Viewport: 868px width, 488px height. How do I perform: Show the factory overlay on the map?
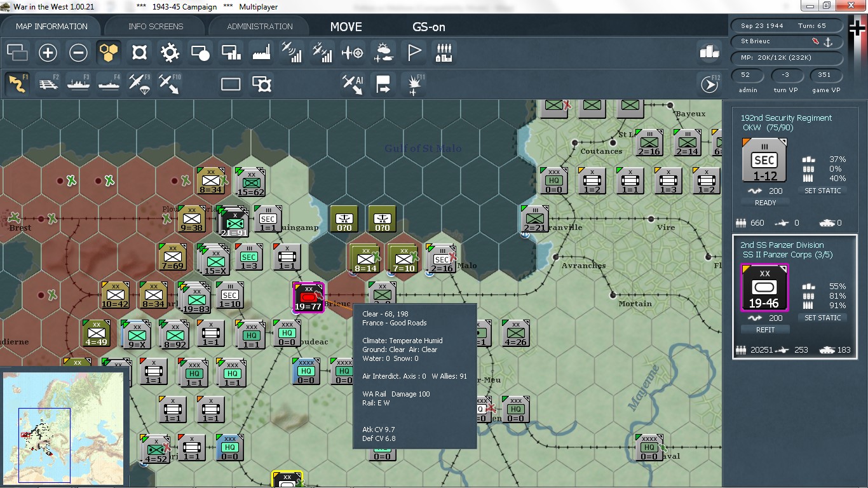click(x=262, y=52)
